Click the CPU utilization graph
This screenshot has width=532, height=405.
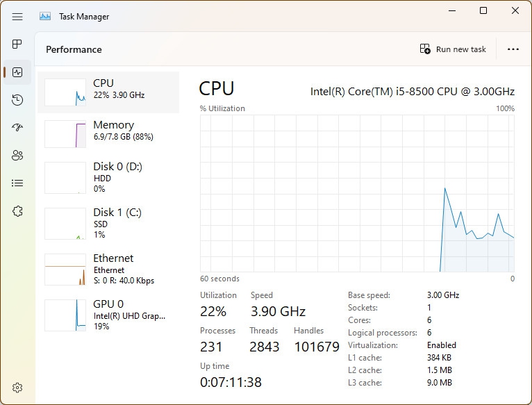tap(357, 193)
